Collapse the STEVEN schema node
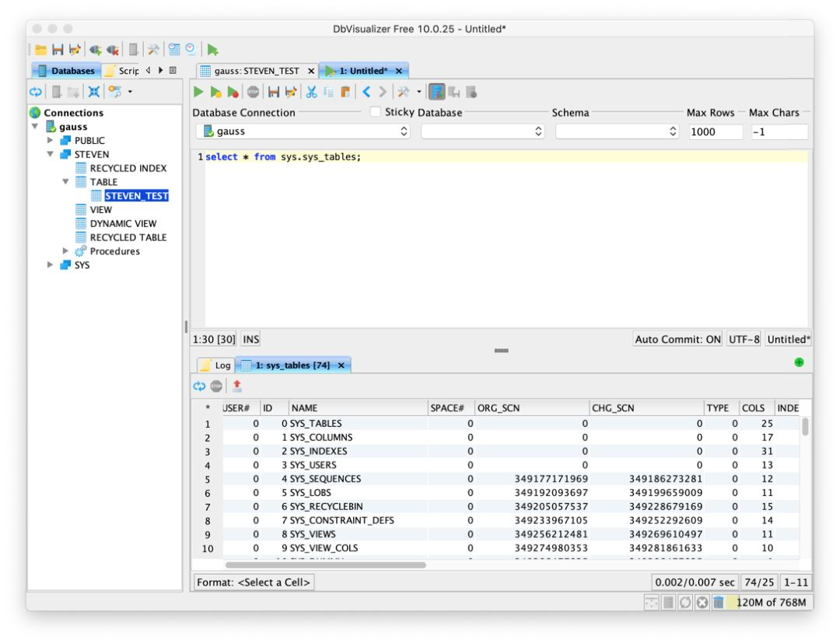 (50, 154)
